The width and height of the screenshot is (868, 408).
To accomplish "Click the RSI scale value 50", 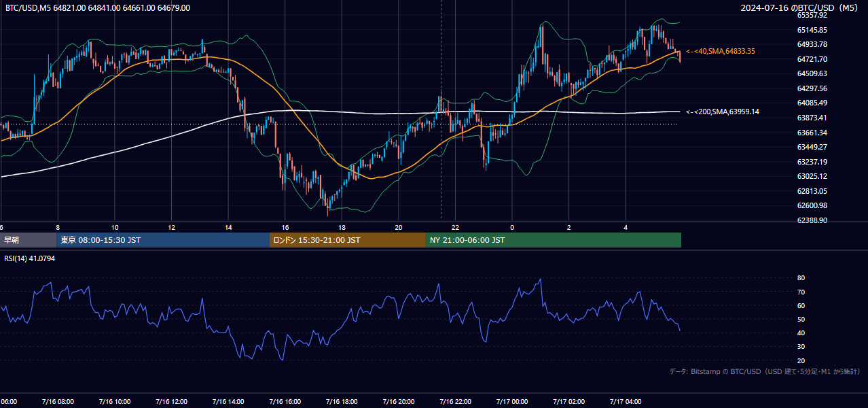I will [801, 320].
